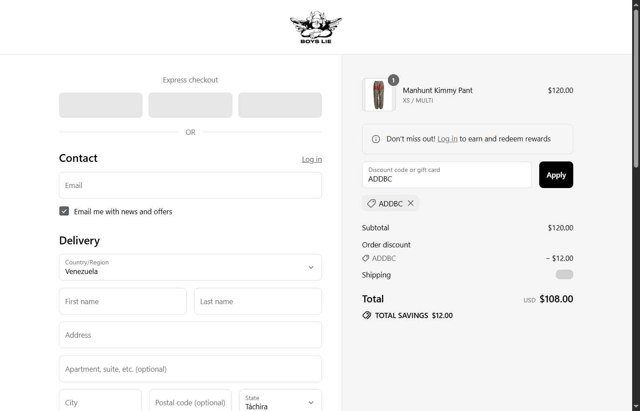
Task: Focus the City field
Action: (x=100, y=402)
